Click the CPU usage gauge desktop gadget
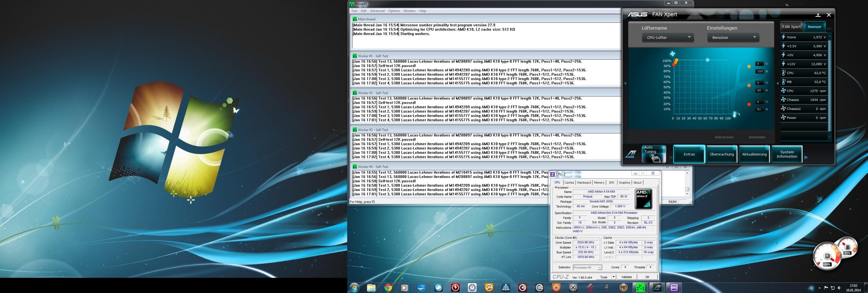This screenshot has width=868, height=293. pyautogui.click(x=827, y=256)
